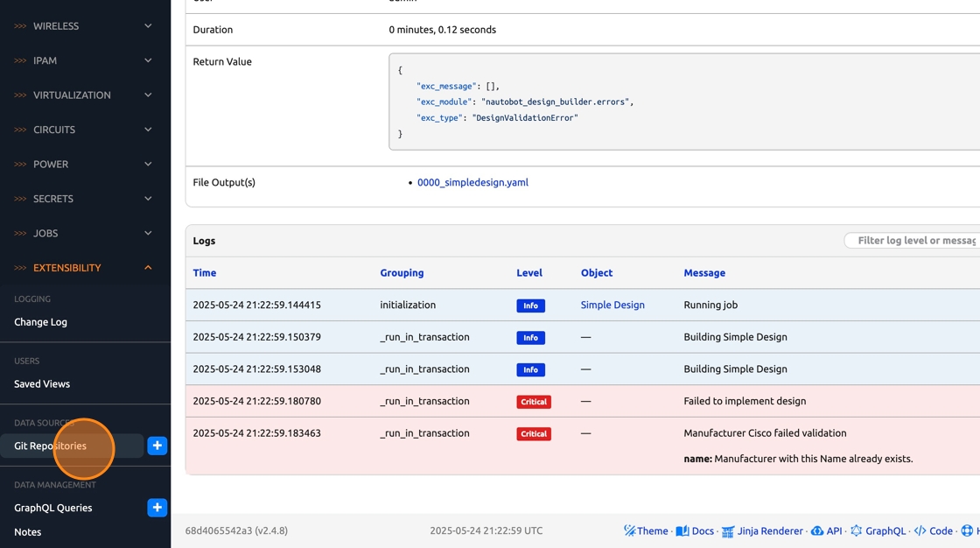Sort logs by Time column header
The height and width of the screenshot is (548, 980).
tap(205, 272)
